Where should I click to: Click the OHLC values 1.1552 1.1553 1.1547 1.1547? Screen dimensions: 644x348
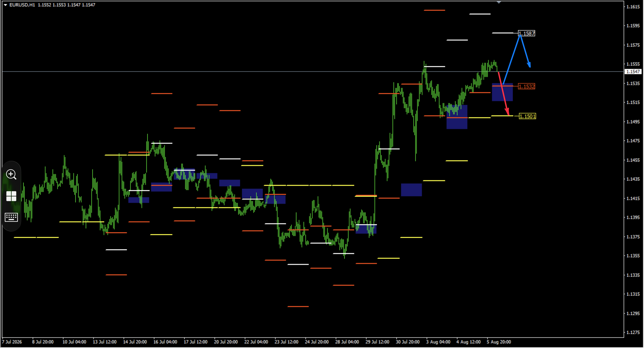(66, 5)
